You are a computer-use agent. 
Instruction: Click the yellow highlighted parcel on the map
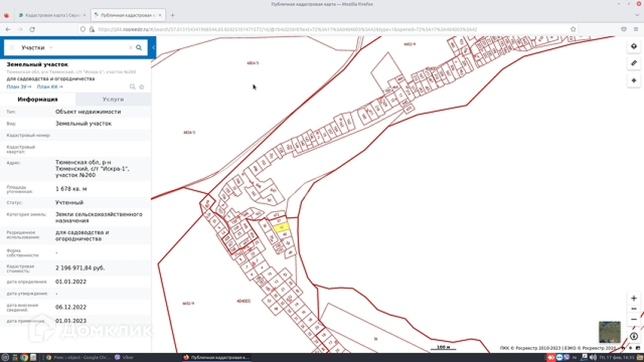pos(280,226)
